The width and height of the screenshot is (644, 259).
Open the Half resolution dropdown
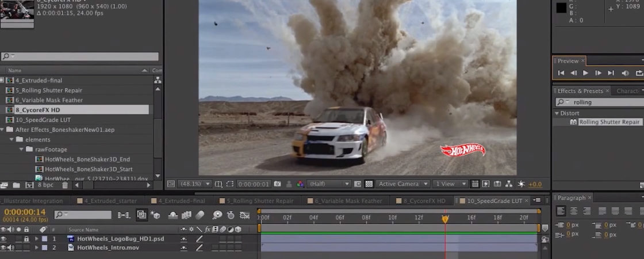point(328,184)
